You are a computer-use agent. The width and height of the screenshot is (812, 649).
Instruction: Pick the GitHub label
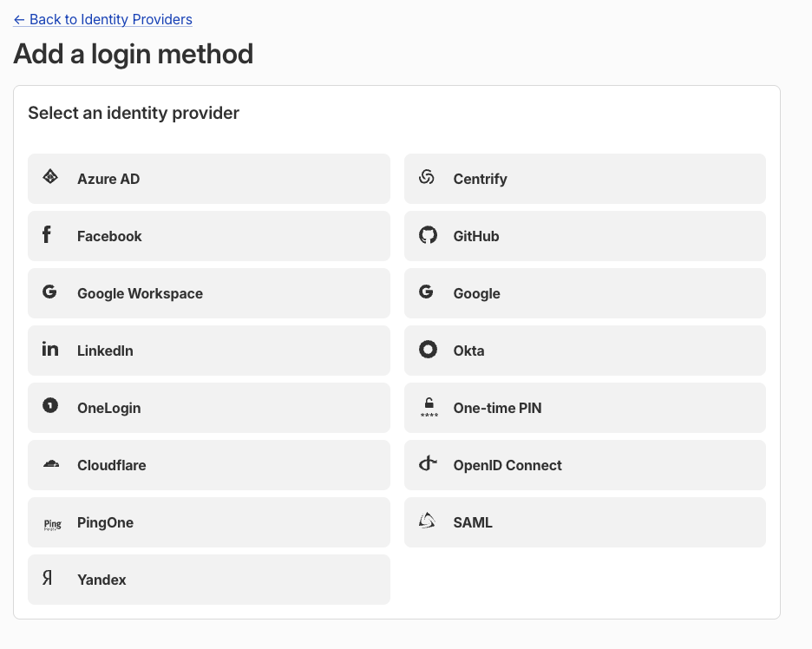[476, 236]
